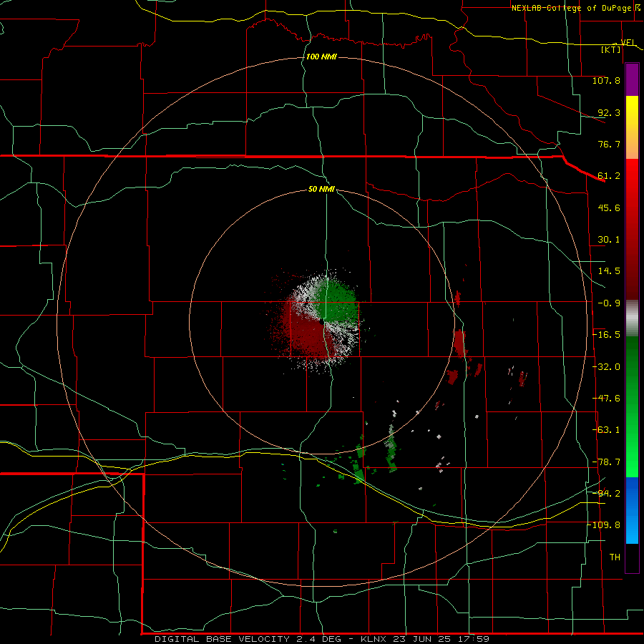Click the -94.2 scale value
Viewport: 644px width, 644px height.
click(x=606, y=493)
